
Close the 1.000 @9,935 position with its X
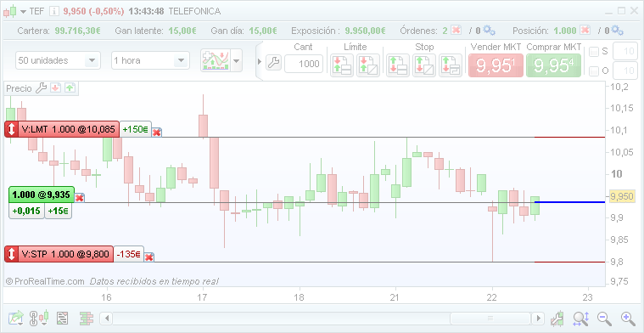click(x=79, y=198)
